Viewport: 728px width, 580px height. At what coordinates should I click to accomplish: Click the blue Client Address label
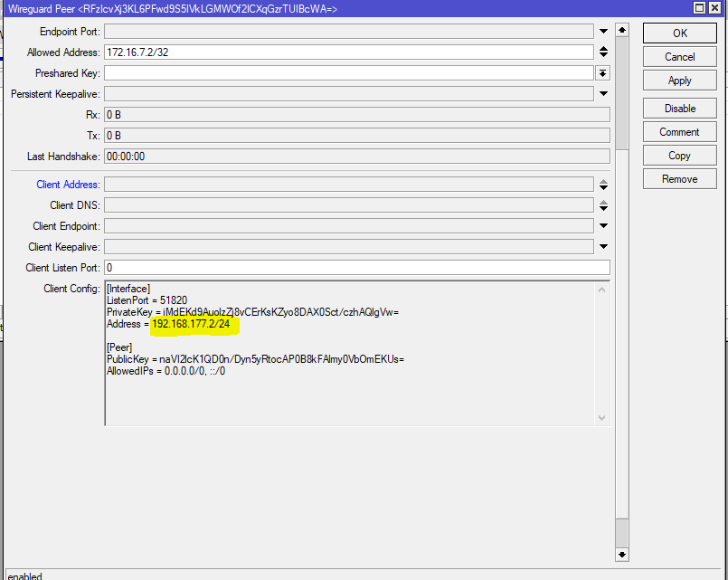click(x=68, y=185)
